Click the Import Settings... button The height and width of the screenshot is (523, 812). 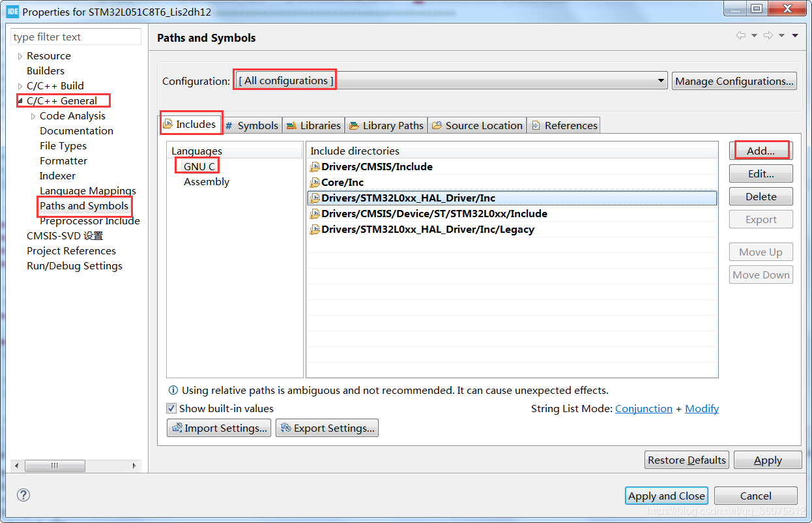click(219, 428)
